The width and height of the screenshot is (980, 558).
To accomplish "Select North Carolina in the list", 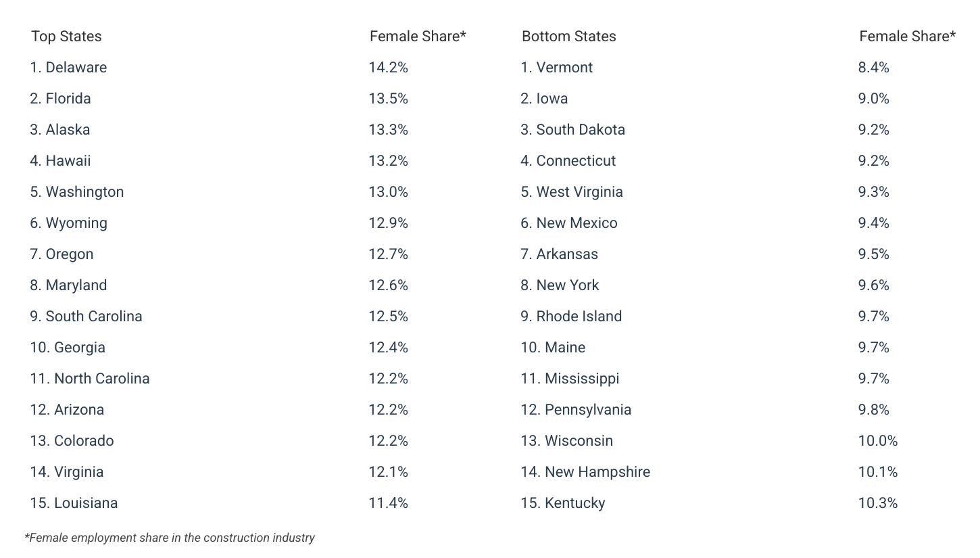I will click(x=90, y=379).
